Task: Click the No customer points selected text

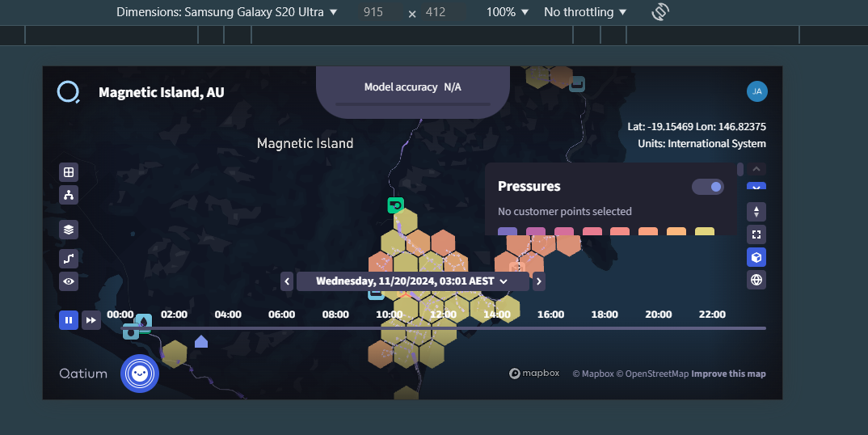Action: [565, 211]
